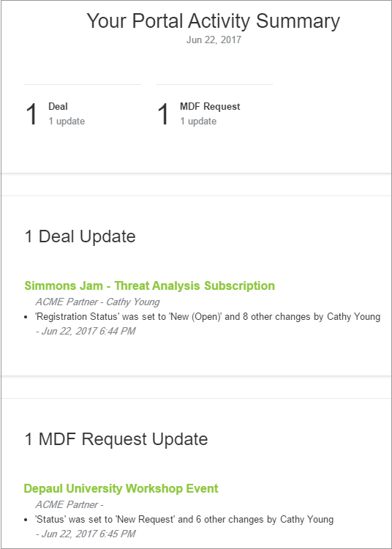This screenshot has height=549, width=392.
Task: Click '1 update' under Deal
Action: point(67,121)
